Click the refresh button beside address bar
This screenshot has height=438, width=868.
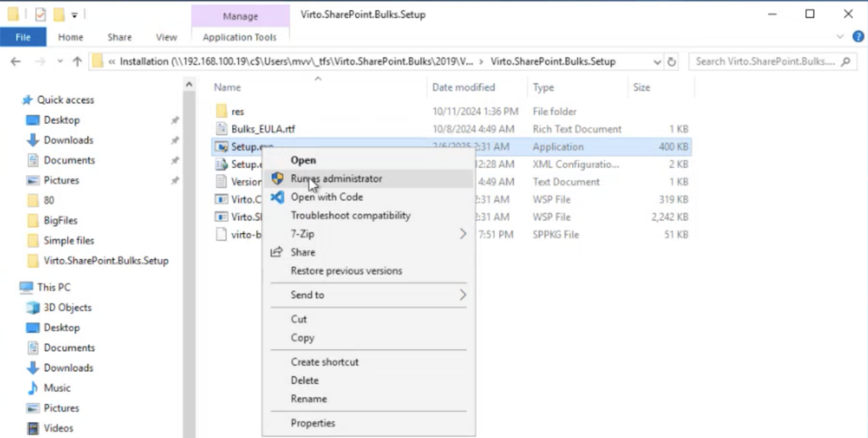(671, 62)
